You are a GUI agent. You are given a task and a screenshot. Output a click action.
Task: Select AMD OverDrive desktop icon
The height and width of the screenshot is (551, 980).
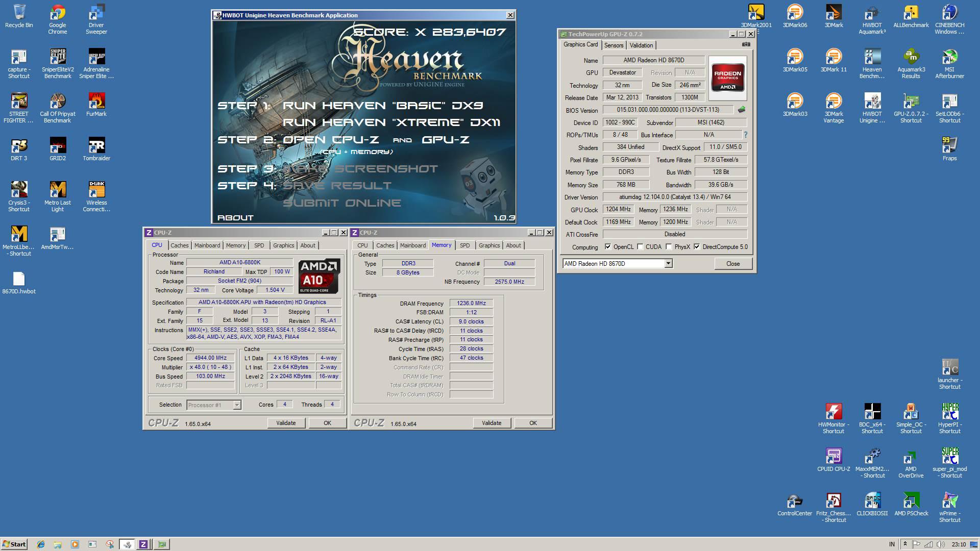click(x=911, y=463)
